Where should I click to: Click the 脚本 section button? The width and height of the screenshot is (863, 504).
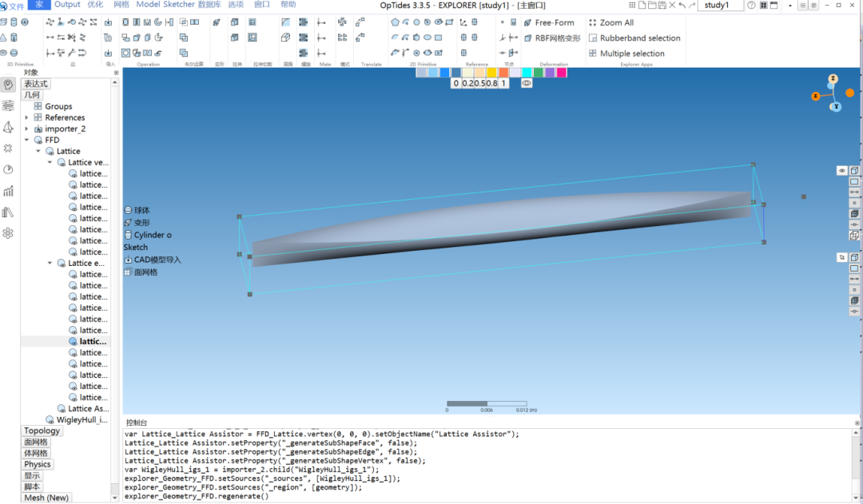point(32,486)
